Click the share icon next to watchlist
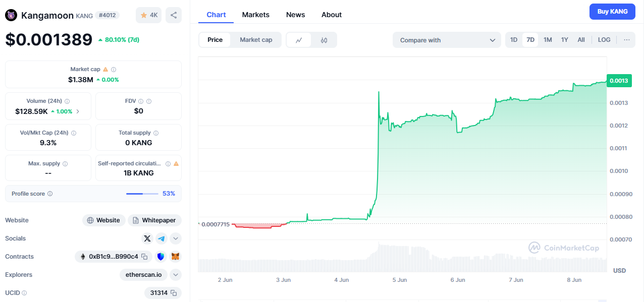Viewport: 644px width, 302px height. [174, 15]
